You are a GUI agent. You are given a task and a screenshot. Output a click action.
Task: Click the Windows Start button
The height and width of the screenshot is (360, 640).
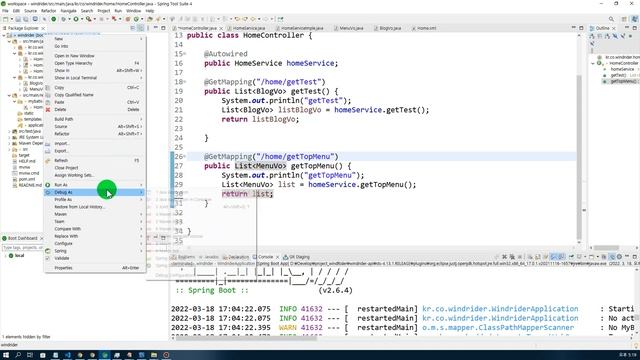6,355
